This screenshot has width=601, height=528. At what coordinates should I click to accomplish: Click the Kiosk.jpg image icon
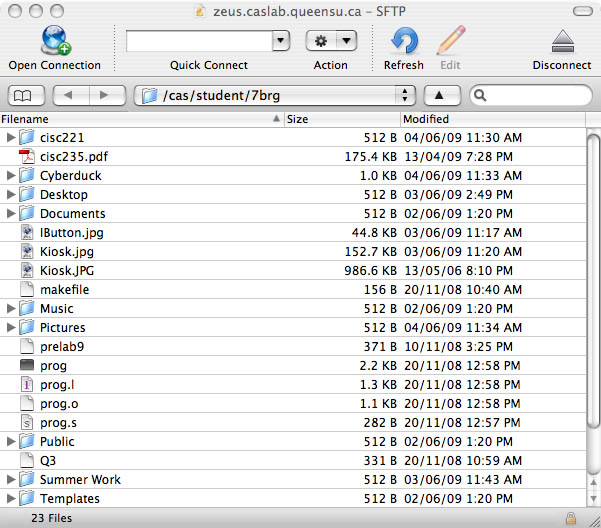(27, 251)
